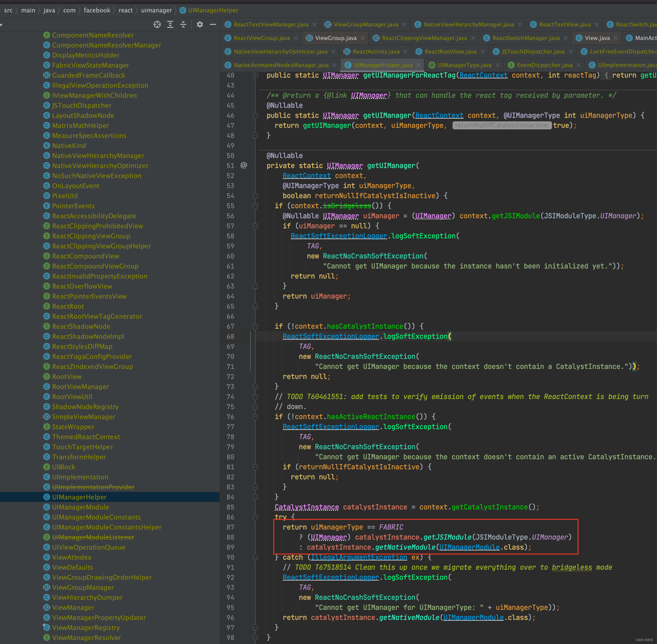Screen dimensions: 657x644
Task: Click ReactSoftExceptionLogger link on line 68
Action: click(x=331, y=336)
